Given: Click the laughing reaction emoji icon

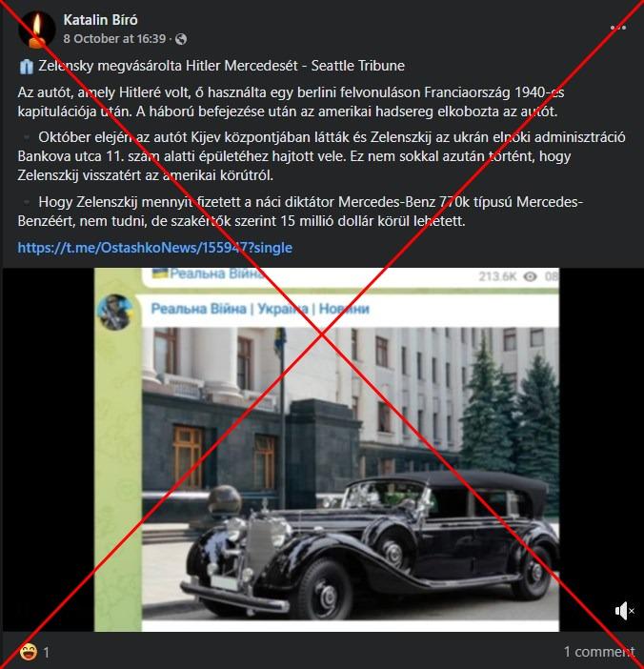Looking at the screenshot, I should (x=29, y=652).
